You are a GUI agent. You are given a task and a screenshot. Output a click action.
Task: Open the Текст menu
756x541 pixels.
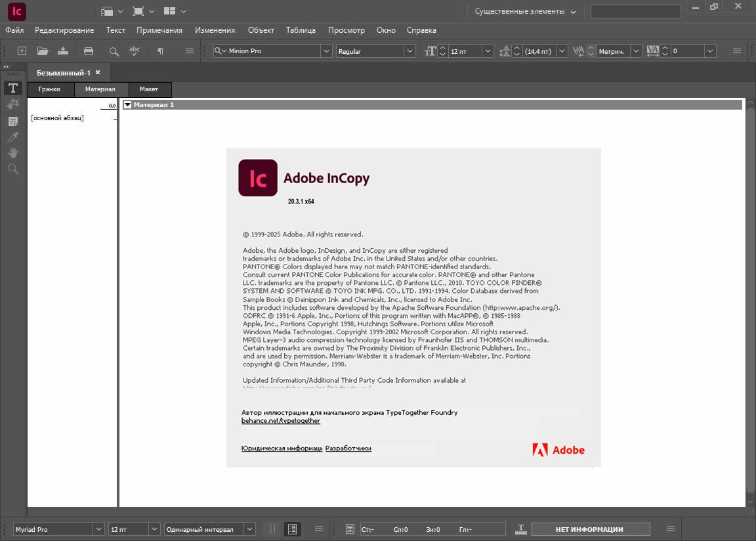(x=115, y=30)
